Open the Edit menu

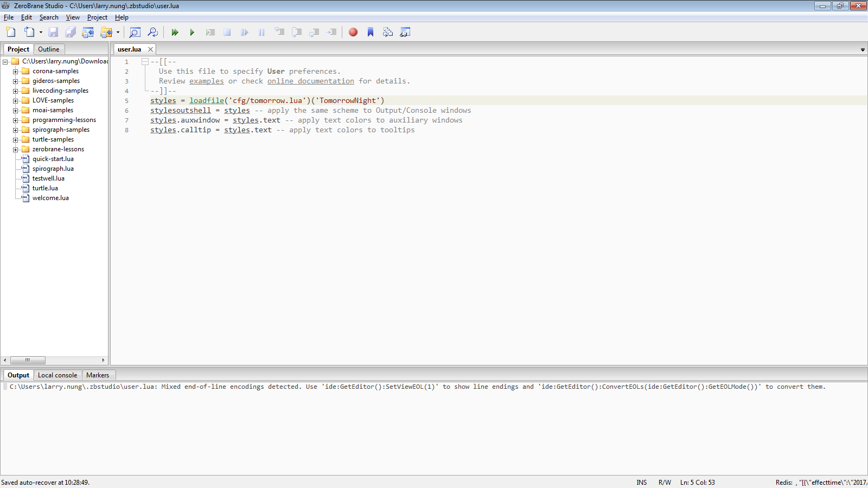click(x=27, y=17)
